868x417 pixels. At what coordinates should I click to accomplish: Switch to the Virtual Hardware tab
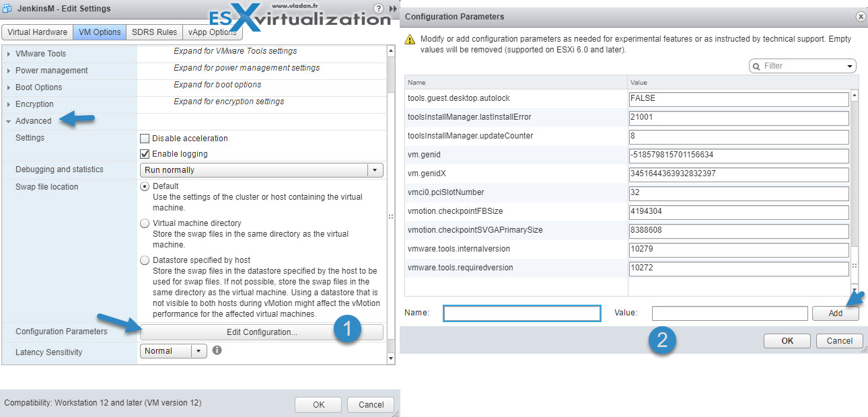[x=38, y=32]
